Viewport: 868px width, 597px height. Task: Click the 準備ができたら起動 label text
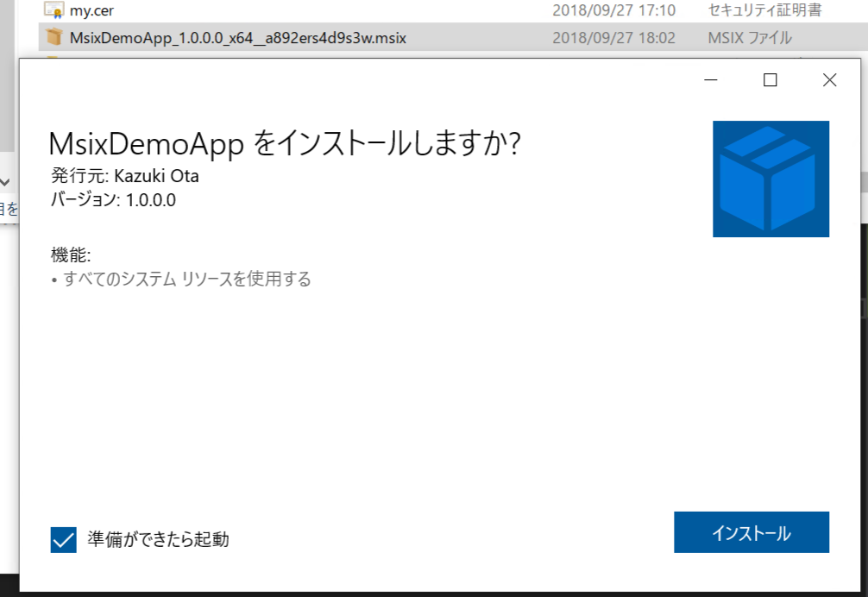pos(158,539)
